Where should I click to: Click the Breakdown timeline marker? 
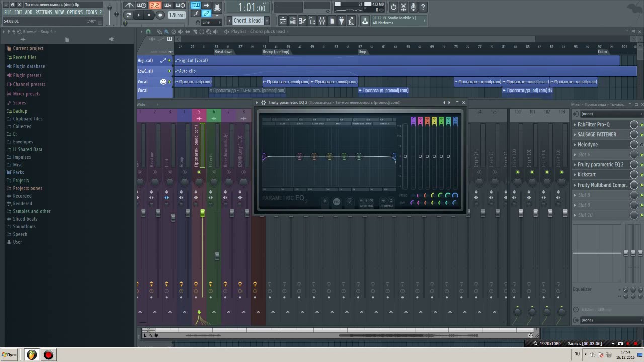click(223, 52)
